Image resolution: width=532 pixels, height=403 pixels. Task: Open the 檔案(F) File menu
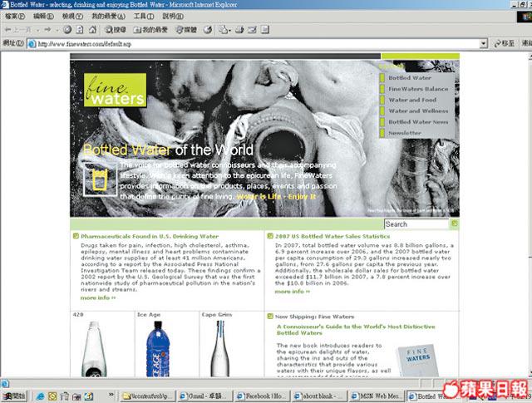tap(15, 17)
